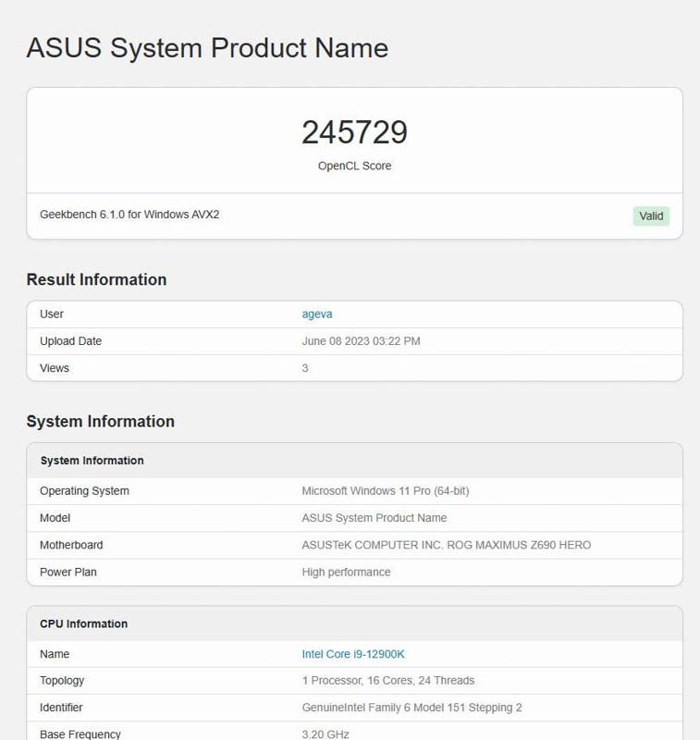Click the Geekbench 6.1.0 for Windows AVX2 text
700x740 pixels.
129,215
